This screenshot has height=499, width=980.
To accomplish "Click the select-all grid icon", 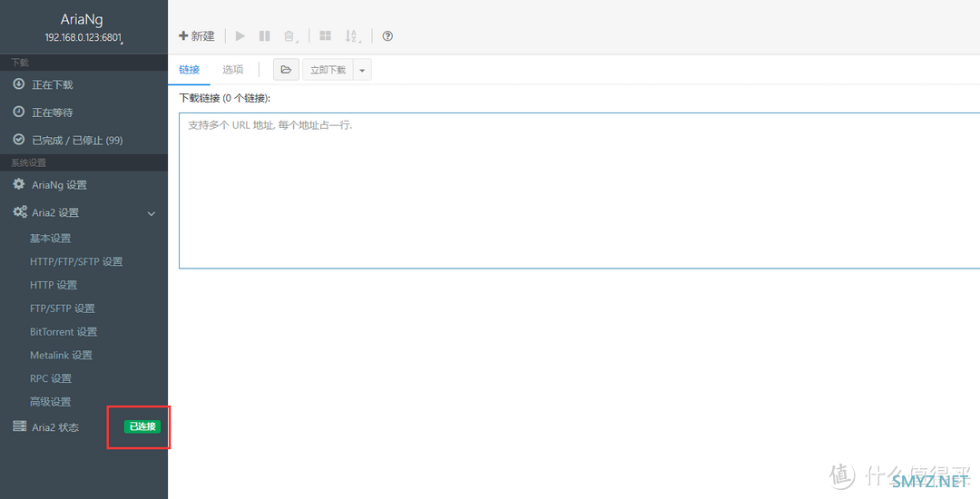I will [325, 35].
